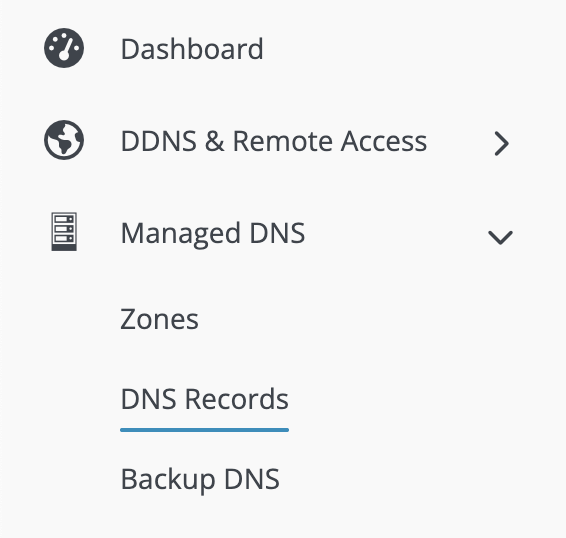Image resolution: width=566 pixels, height=538 pixels.
Task: Click the Managed DNS menu label
Action: (x=213, y=233)
